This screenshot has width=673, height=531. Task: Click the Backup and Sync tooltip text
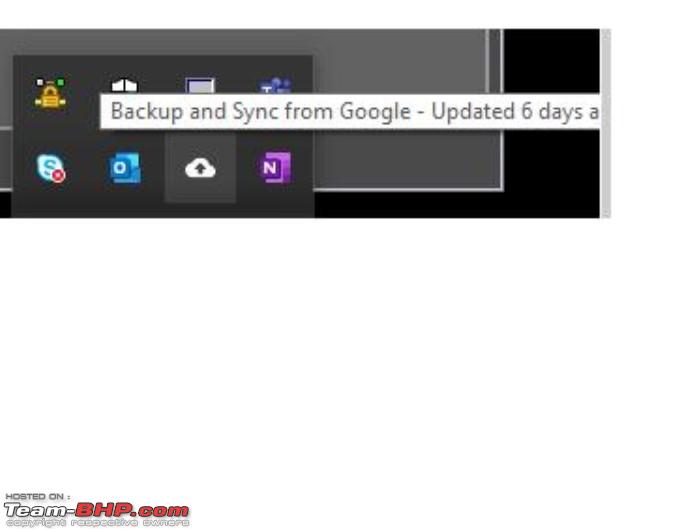pos(355,111)
